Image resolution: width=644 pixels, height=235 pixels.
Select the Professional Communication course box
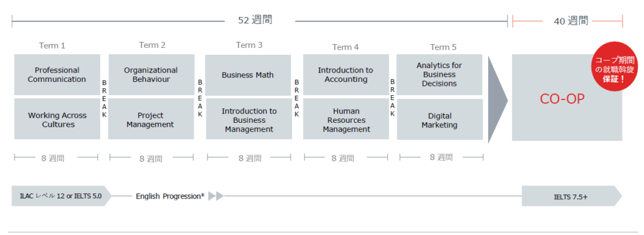tap(57, 74)
